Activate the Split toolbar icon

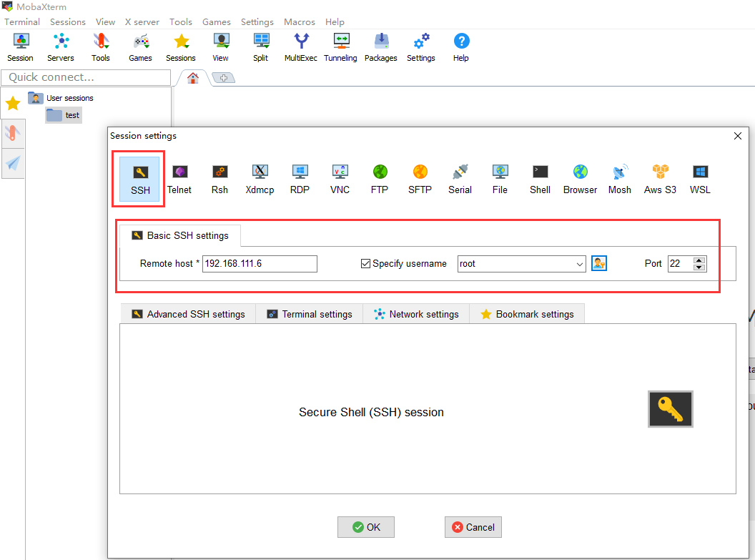(x=261, y=48)
